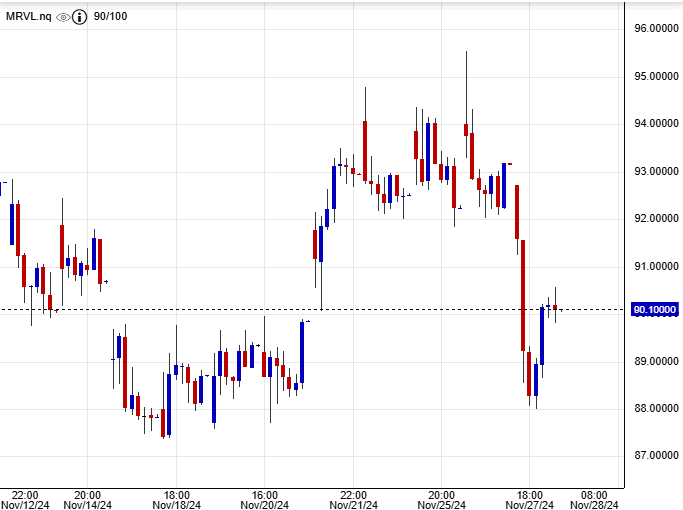Select the blue 90.10000 current price tag
This screenshot has width=683, height=510.
tap(655, 310)
